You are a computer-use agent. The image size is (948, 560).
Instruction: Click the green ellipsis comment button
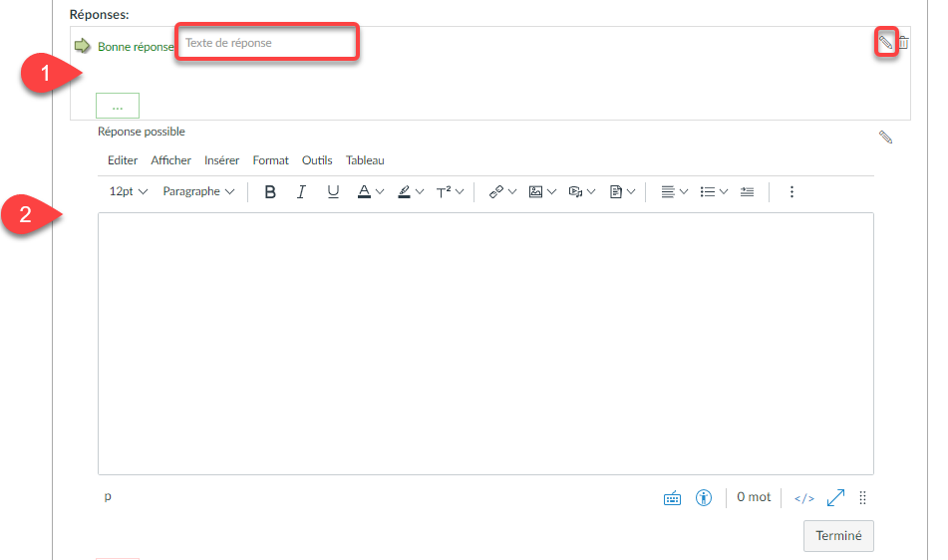coord(118,106)
